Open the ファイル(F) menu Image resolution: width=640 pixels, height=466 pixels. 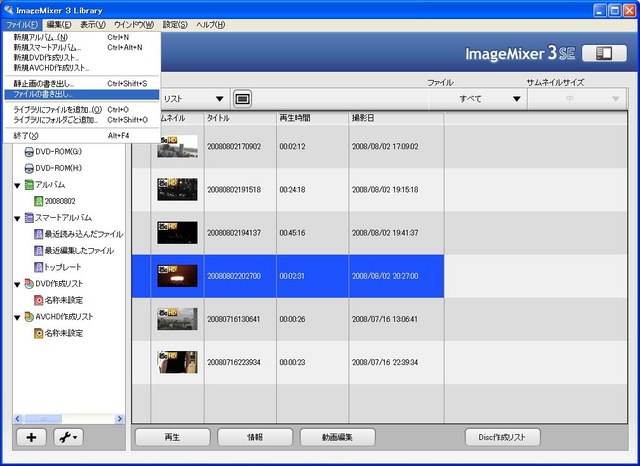[22, 25]
